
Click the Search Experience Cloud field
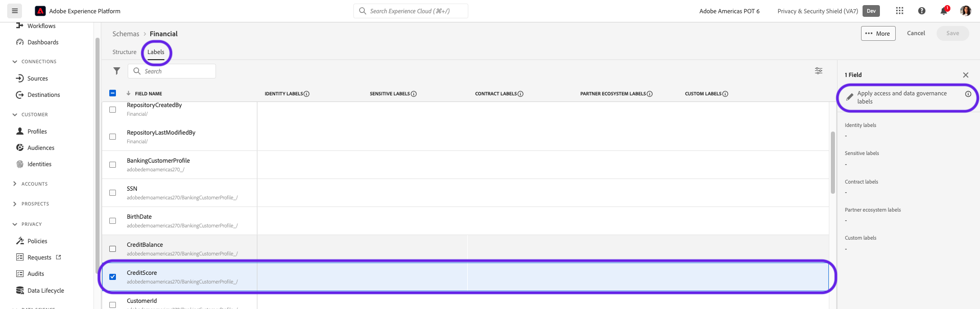411,11
